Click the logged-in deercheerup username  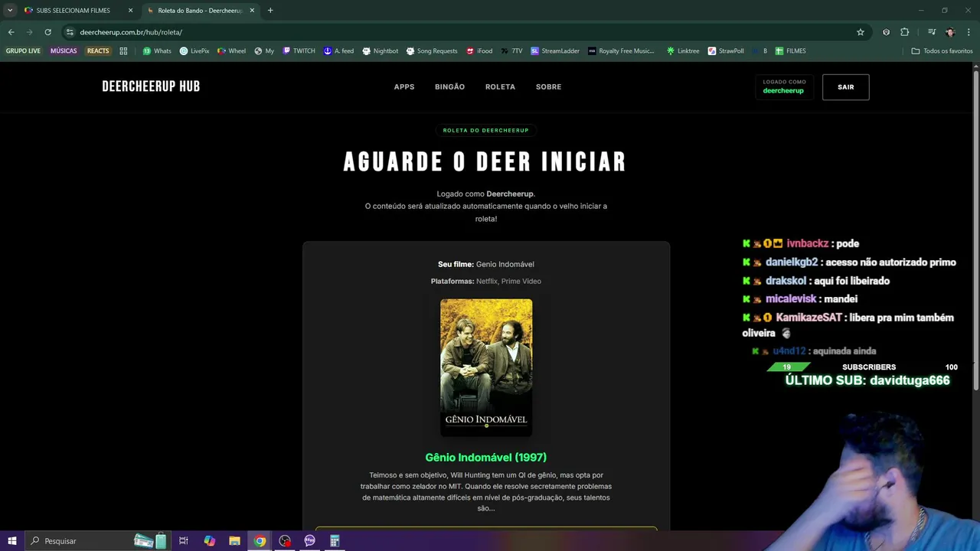(x=783, y=91)
